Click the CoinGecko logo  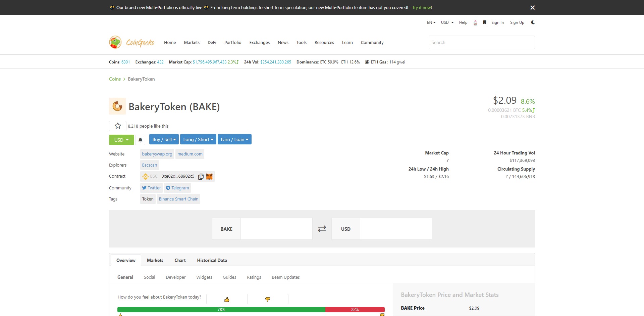pyautogui.click(x=132, y=42)
